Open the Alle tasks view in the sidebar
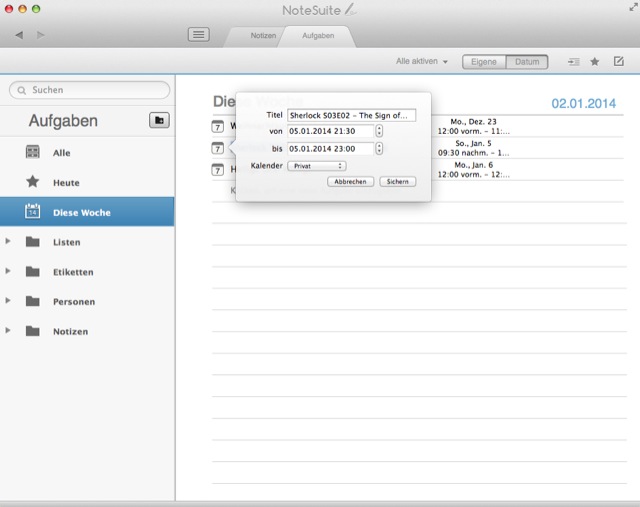Screen dimensions: 640x507 click(61, 153)
